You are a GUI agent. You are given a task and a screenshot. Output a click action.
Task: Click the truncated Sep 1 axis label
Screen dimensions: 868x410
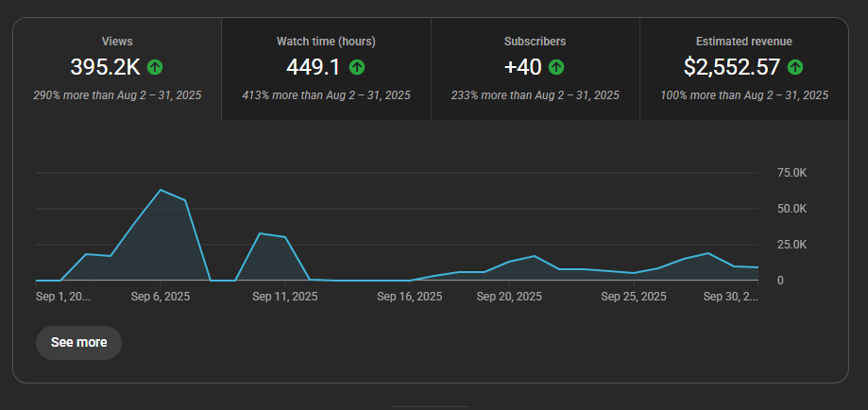[63, 297]
